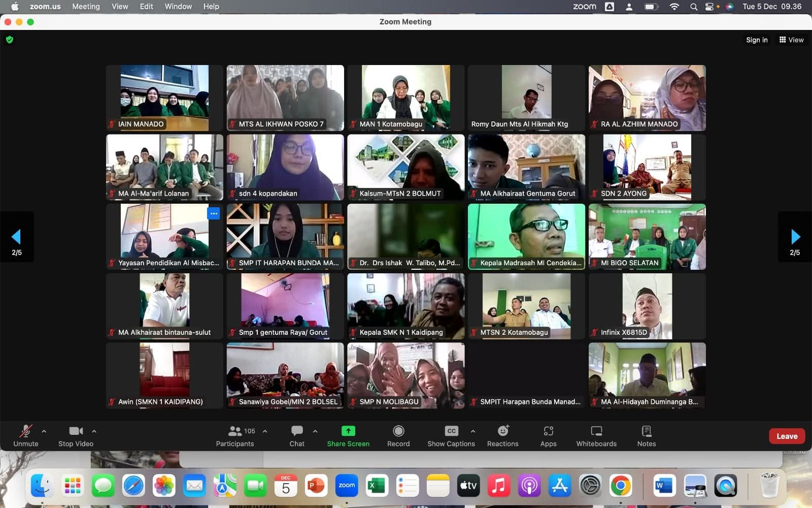Viewport: 812px width, 508px height.
Task: Click the green encryption shield icon
Action: [10, 40]
